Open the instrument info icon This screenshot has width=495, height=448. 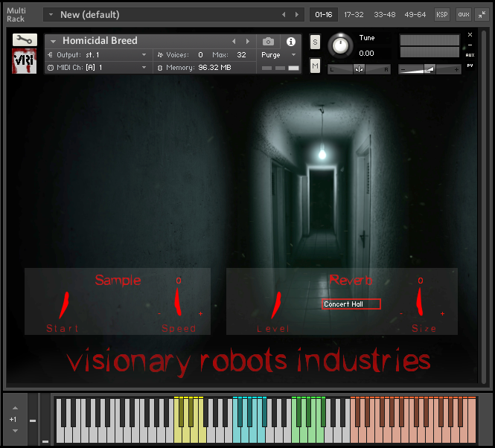[x=290, y=42]
